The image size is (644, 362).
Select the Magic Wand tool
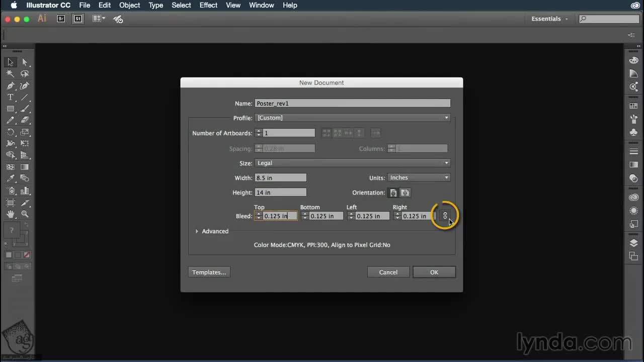[x=10, y=74]
